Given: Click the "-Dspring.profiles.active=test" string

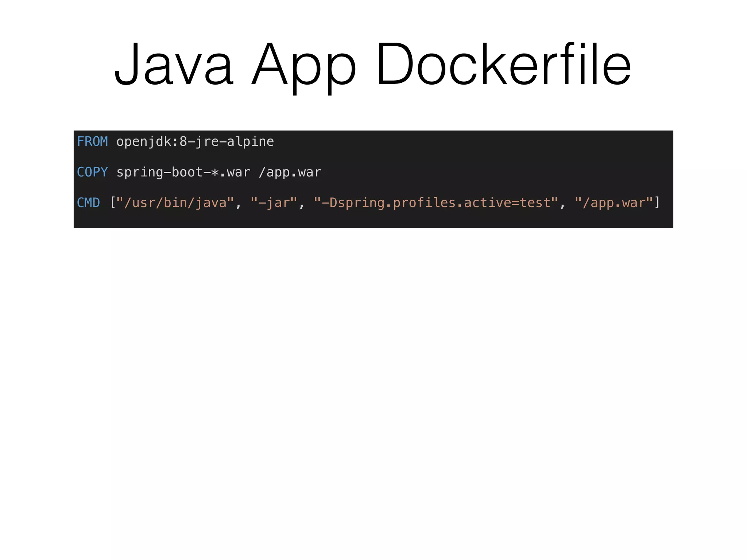Looking at the screenshot, I should tap(436, 203).
